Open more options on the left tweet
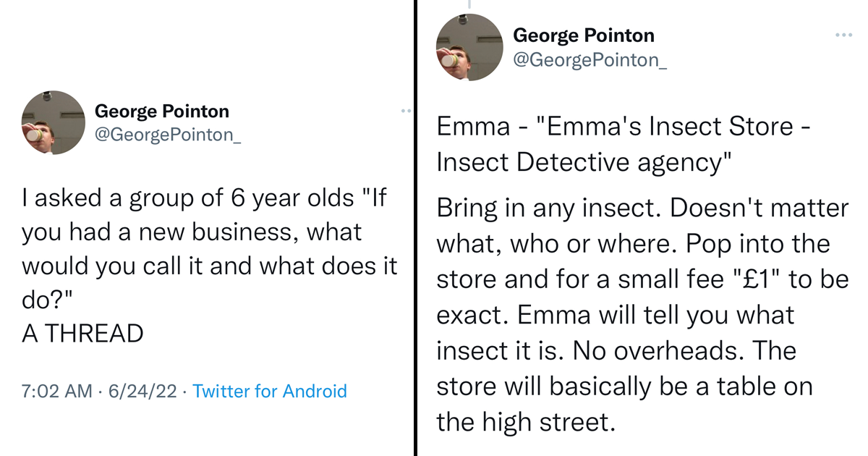 (405, 111)
